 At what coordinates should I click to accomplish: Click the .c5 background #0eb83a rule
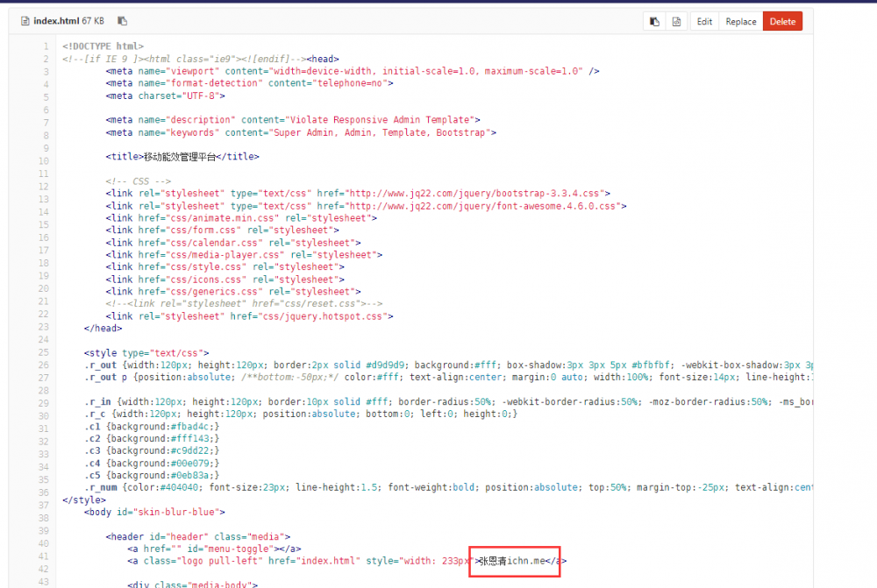(x=152, y=476)
